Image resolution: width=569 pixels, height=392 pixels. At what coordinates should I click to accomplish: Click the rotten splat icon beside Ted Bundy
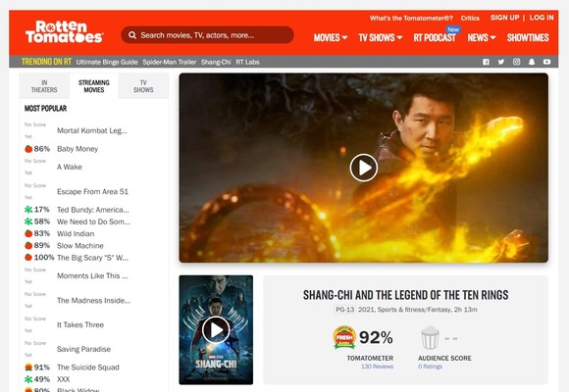28,210
